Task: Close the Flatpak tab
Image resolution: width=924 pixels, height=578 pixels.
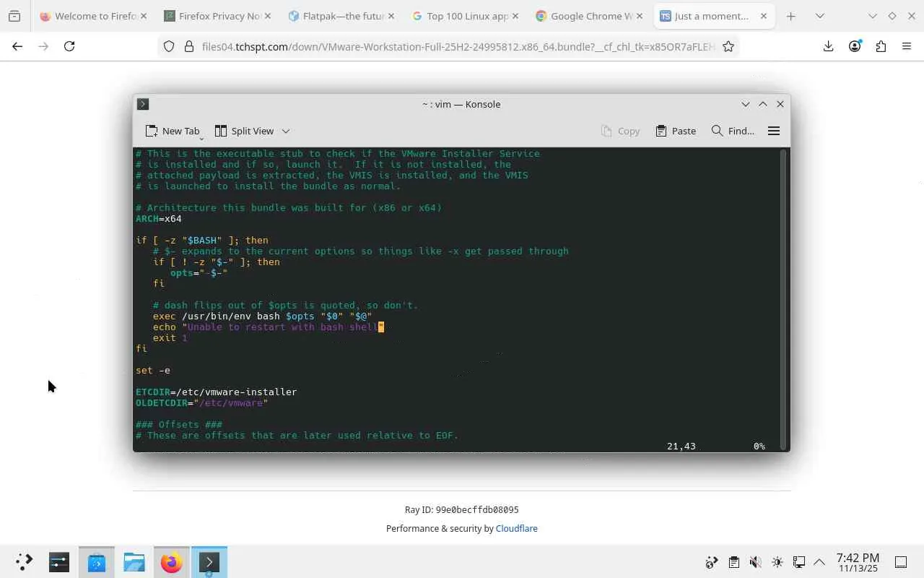Action: click(x=391, y=16)
